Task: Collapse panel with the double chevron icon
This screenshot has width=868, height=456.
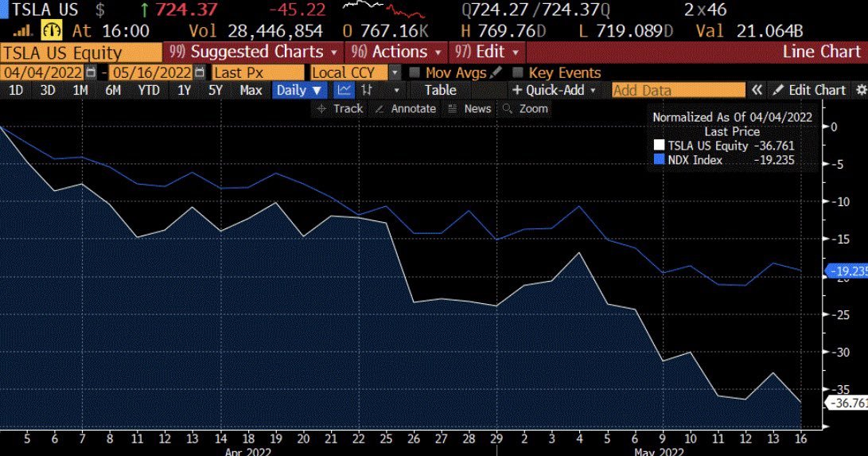Action: coord(757,90)
